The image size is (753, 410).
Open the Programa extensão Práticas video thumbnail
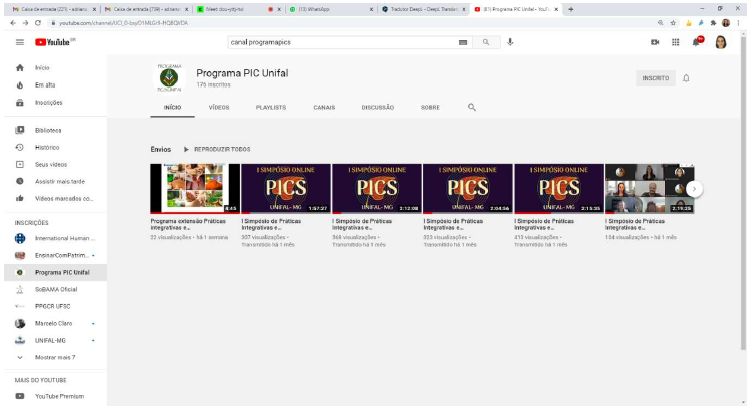point(195,188)
